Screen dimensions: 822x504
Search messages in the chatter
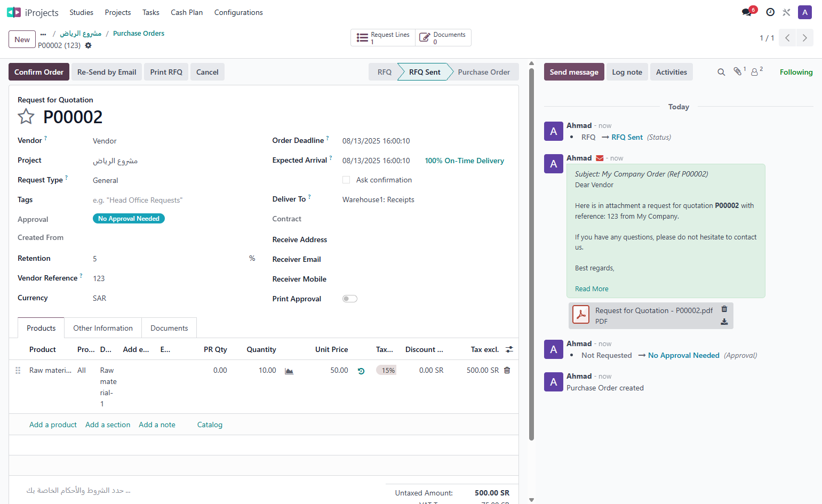pos(721,72)
